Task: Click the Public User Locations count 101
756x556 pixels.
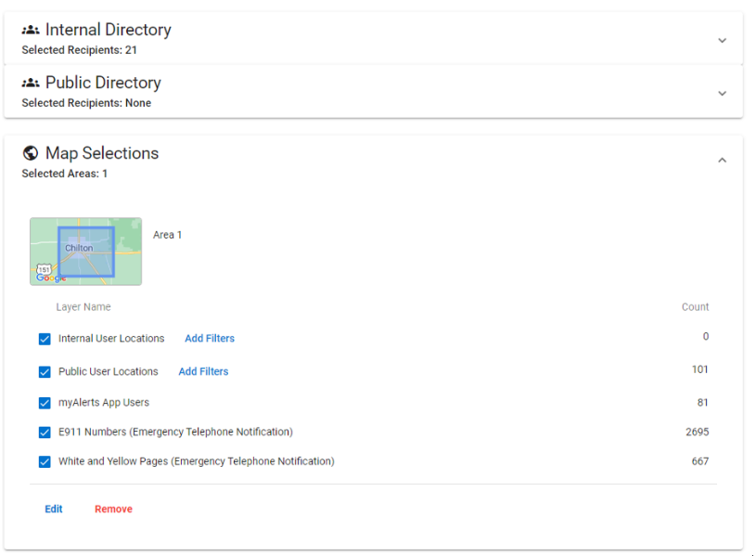Action: tap(700, 369)
